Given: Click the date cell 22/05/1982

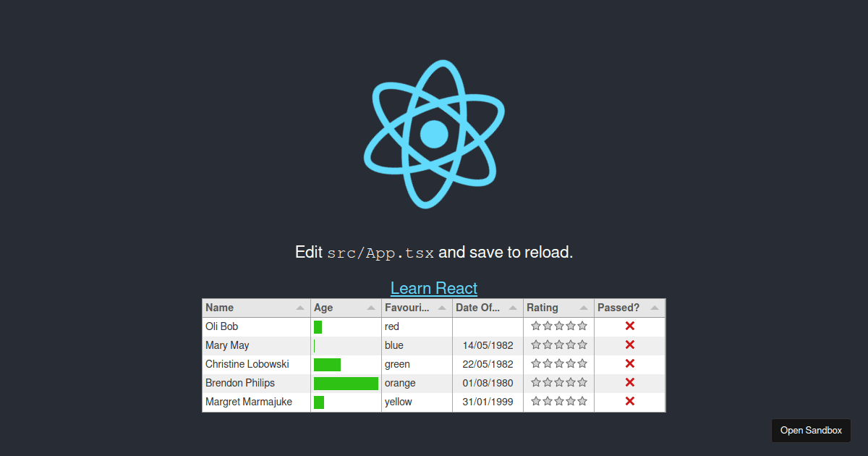Looking at the screenshot, I should 488,364.
